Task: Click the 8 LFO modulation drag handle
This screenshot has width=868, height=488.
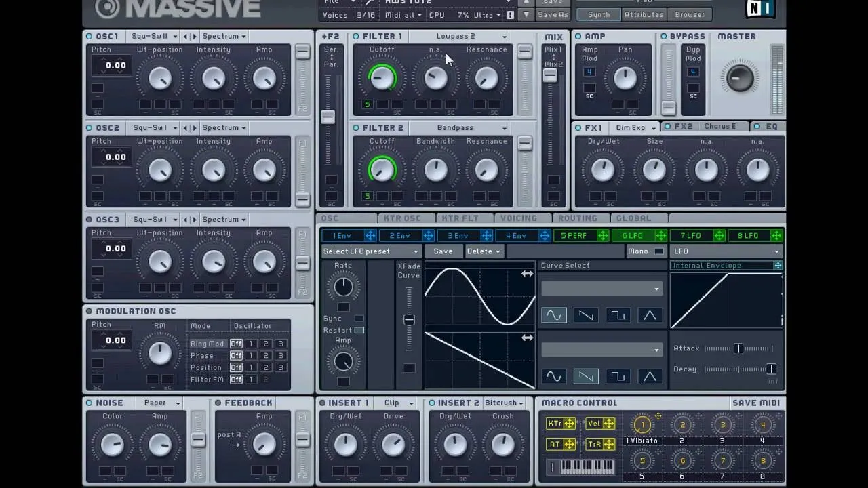Action: point(776,235)
